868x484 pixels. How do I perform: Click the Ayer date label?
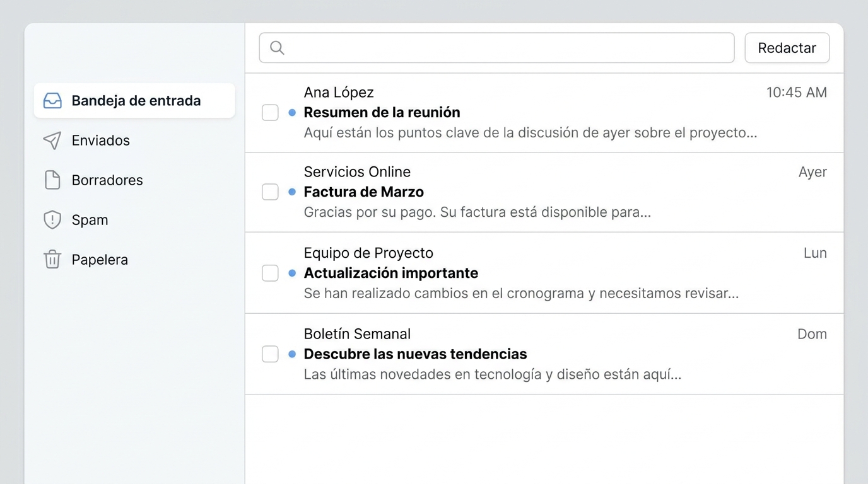click(x=812, y=172)
